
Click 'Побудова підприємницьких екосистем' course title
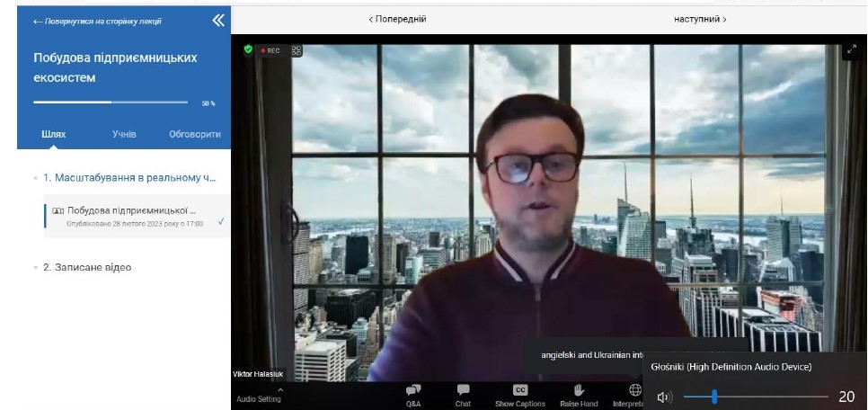pos(115,67)
